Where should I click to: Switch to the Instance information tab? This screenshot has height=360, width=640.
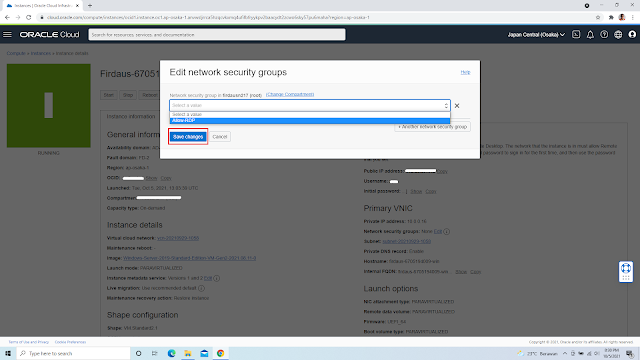(x=131, y=117)
